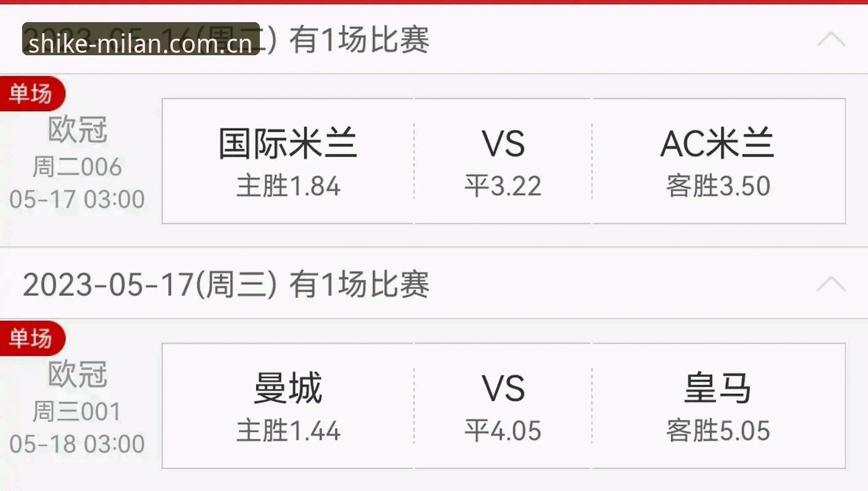
Task: Select draw odds 平3.22
Action: point(503,161)
